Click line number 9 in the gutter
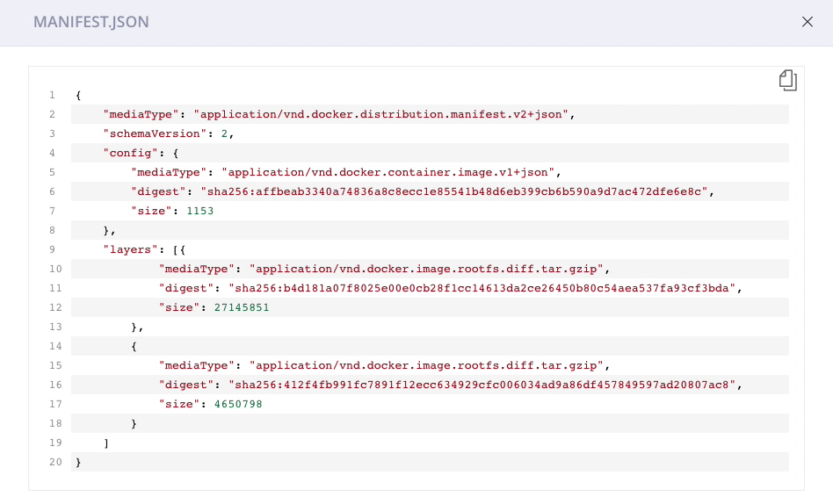Image resolution: width=833 pixels, height=504 pixels. click(53, 249)
